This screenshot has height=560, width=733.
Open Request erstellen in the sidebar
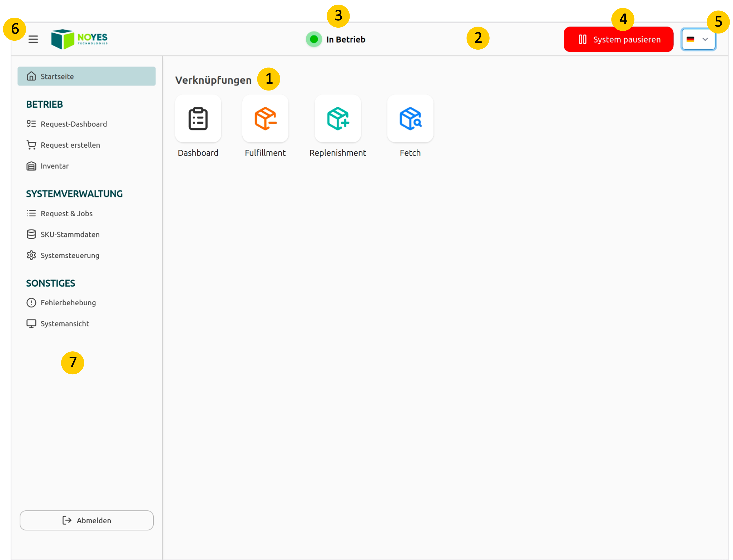pyautogui.click(x=63, y=145)
